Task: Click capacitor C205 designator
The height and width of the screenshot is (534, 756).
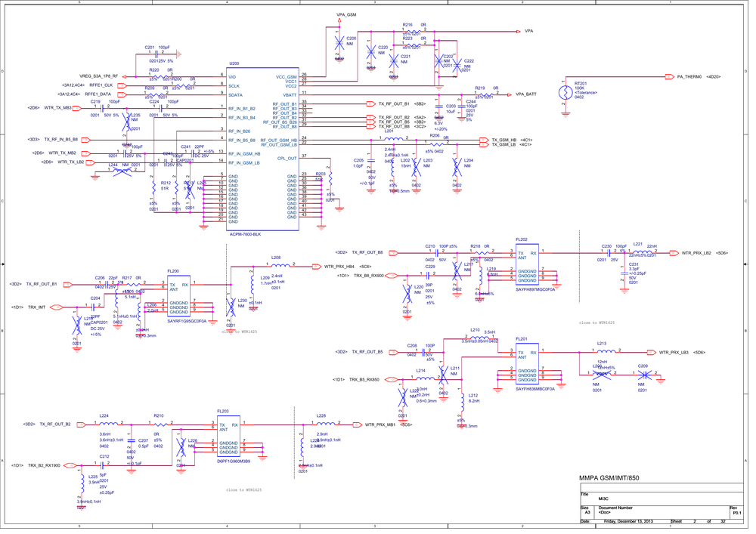Action: pyautogui.click(x=358, y=160)
